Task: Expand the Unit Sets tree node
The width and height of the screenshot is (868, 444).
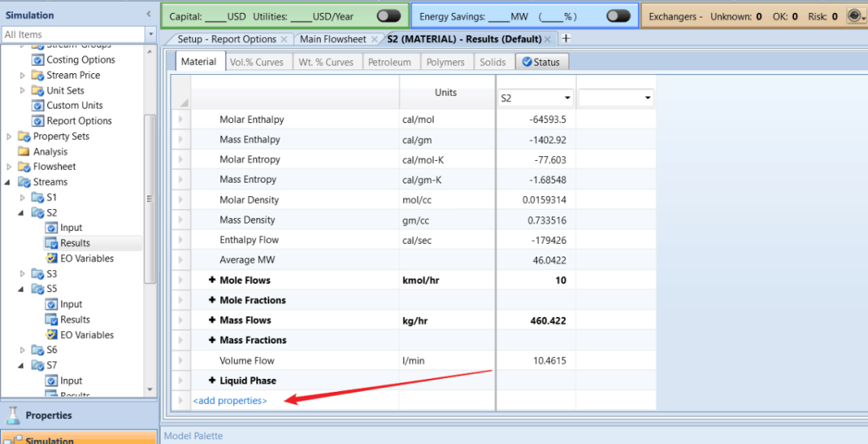Action: 23,90
